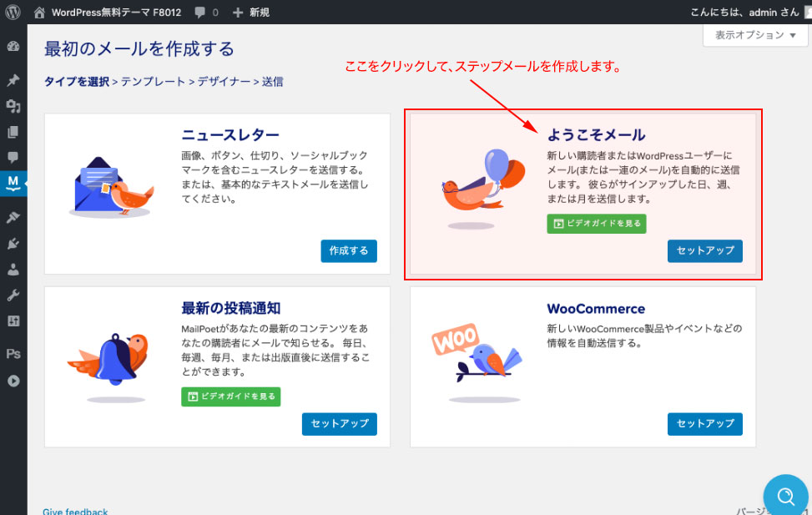Click the 最初のメールを作成する page heading
The width and height of the screenshot is (812, 515).
tap(139, 49)
